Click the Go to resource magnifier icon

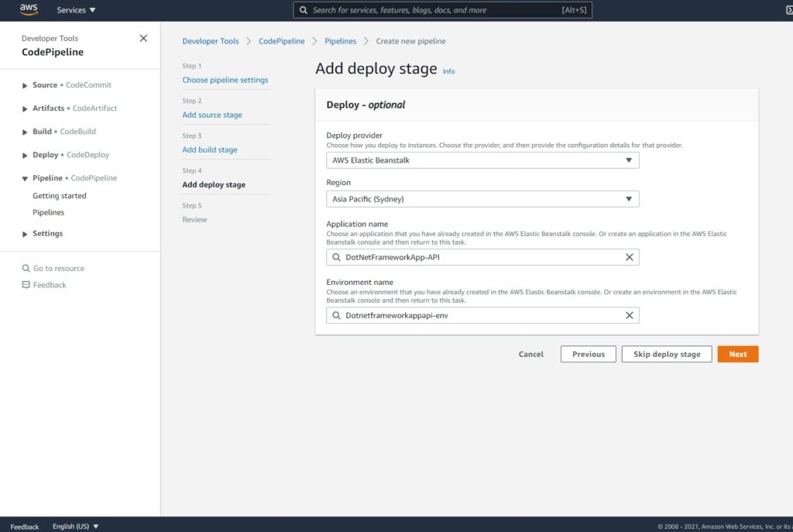pos(26,267)
